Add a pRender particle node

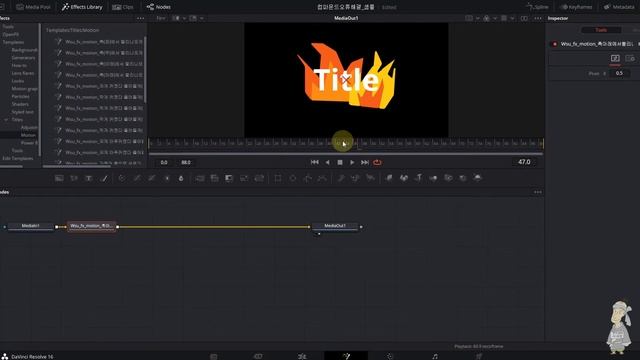tap(371, 178)
